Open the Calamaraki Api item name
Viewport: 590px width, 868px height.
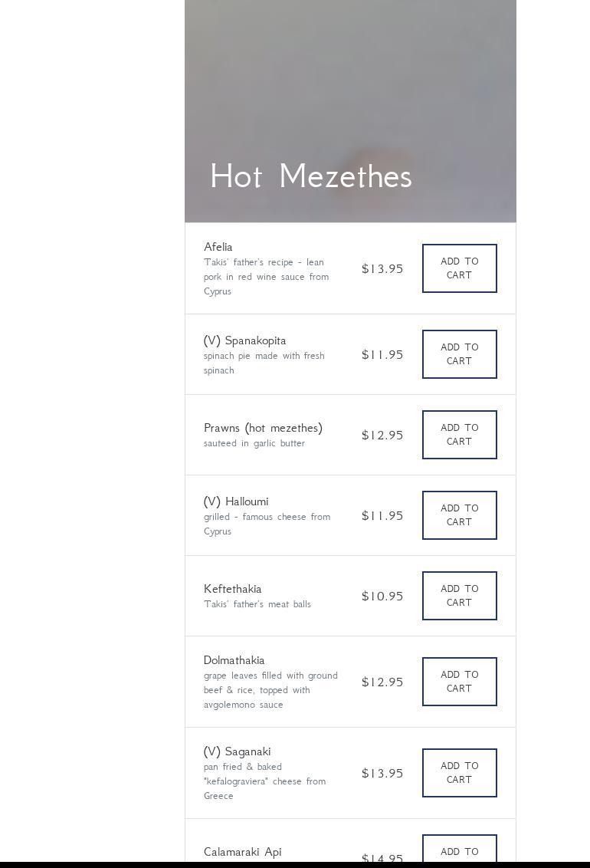click(x=242, y=852)
